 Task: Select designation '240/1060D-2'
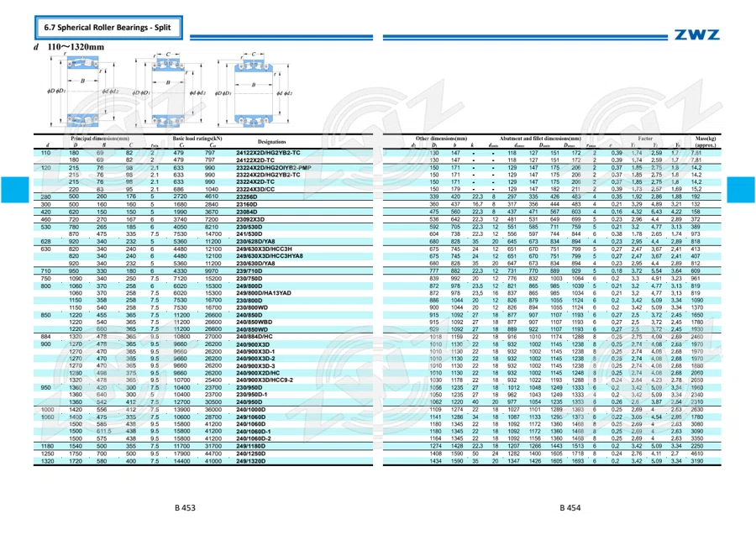(x=254, y=438)
